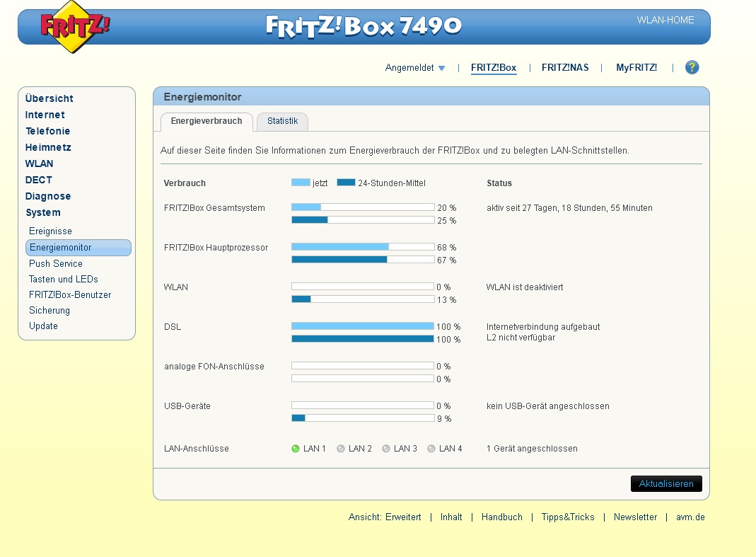
Task: Click the Aktualisieren button
Action: point(666,483)
